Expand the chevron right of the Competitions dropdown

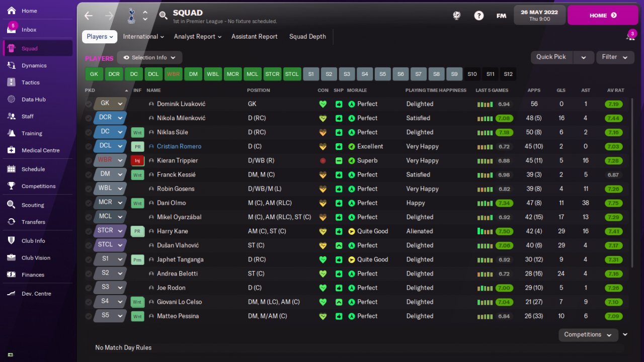coord(625,335)
